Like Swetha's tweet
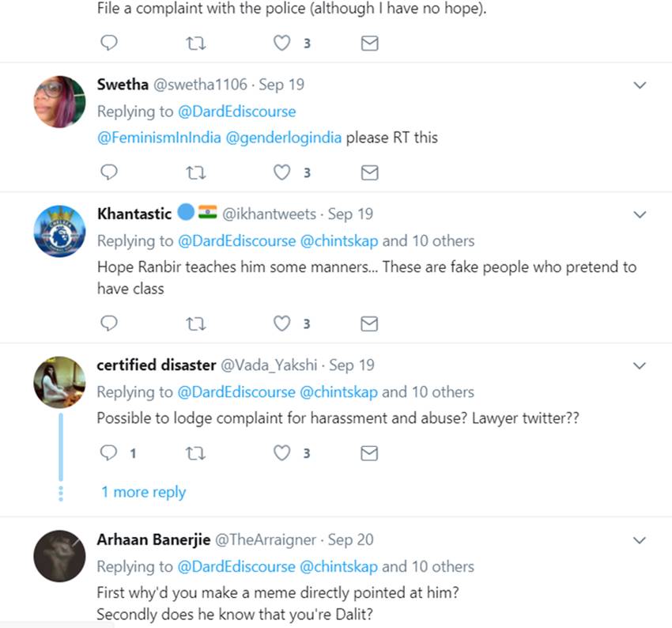This screenshot has width=672, height=628. tap(281, 172)
